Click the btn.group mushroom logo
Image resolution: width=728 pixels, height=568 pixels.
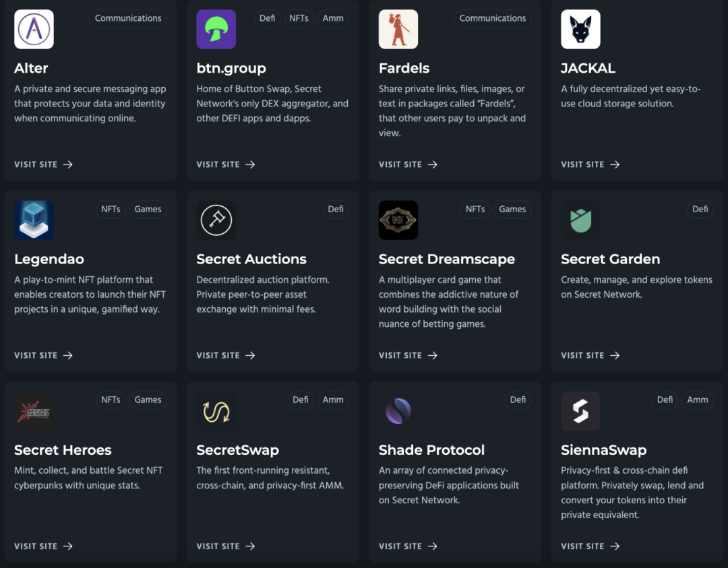pyautogui.click(x=216, y=29)
